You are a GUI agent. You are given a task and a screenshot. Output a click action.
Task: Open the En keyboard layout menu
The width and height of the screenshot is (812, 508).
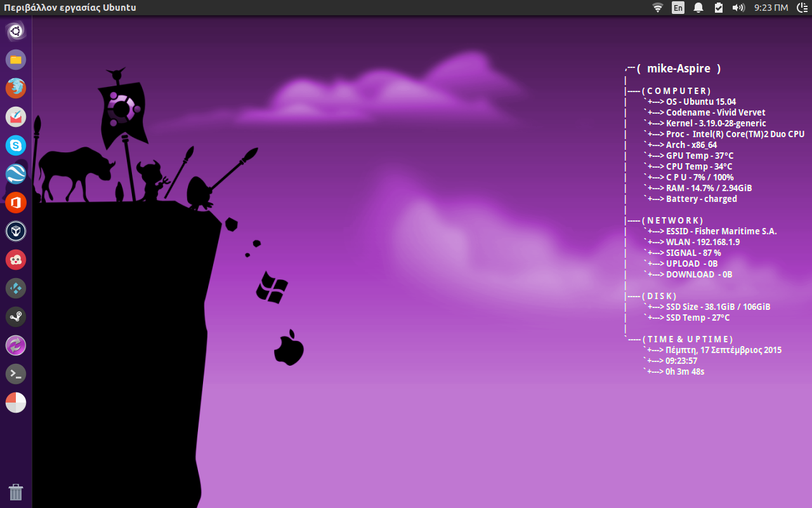coord(678,8)
